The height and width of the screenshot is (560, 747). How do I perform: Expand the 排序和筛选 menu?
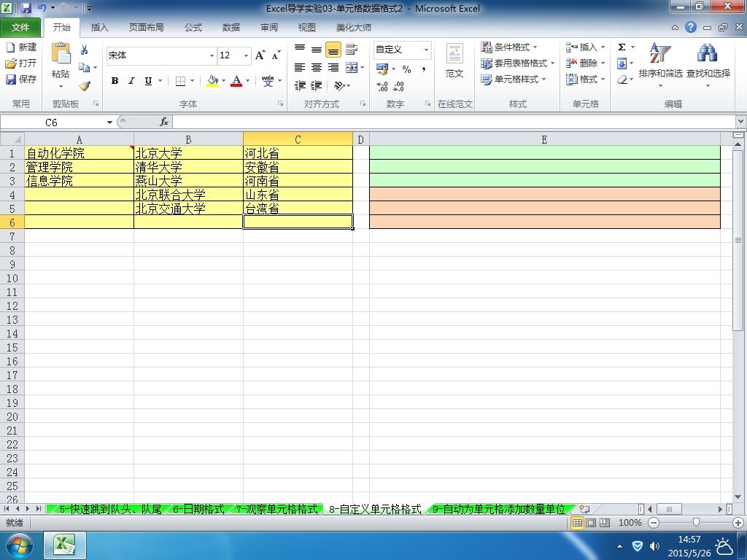tap(660, 66)
